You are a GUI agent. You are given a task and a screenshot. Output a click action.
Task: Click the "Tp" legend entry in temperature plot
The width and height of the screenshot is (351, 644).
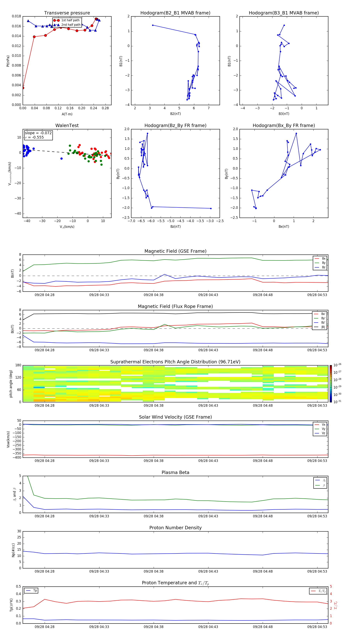point(31,591)
